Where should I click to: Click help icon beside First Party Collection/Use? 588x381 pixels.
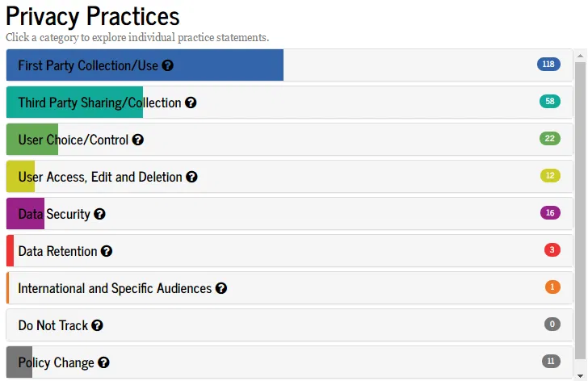coord(168,66)
